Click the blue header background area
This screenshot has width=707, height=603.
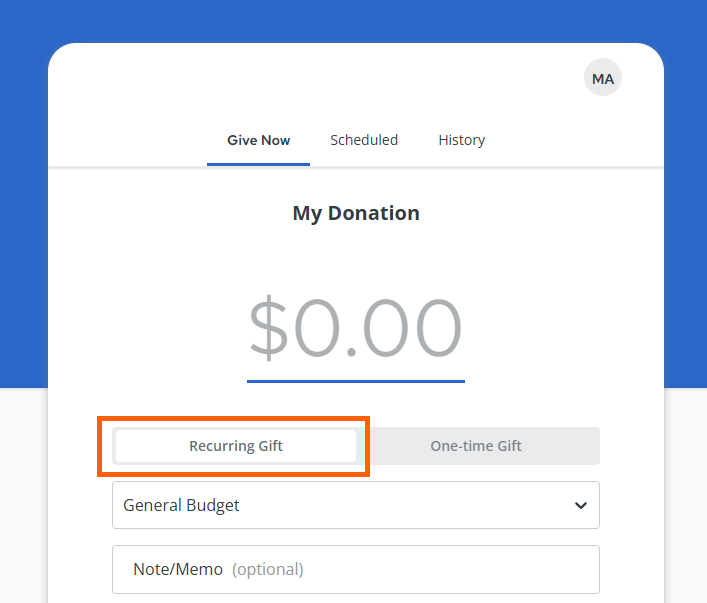point(24,200)
